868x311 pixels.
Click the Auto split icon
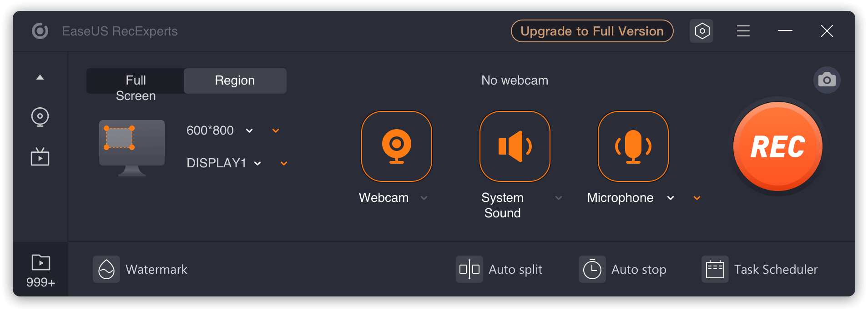469,269
